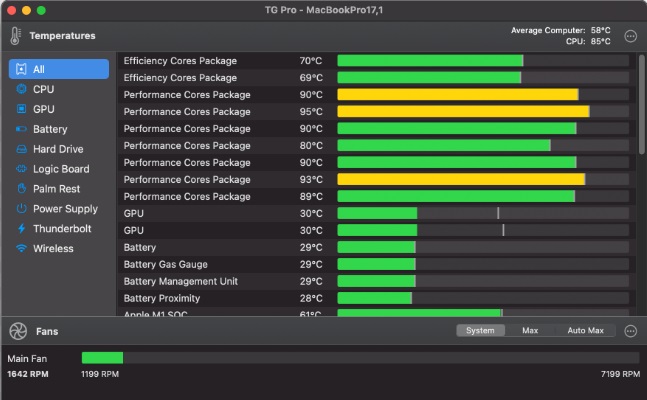
Task: Click the Power Supply sidebar icon
Action: [21, 208]
